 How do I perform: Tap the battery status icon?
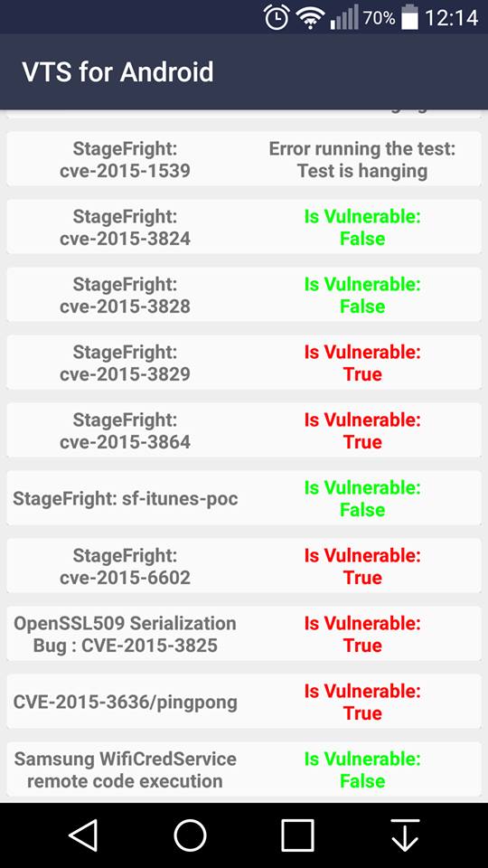pyautogui.click(x=409, y=17)
